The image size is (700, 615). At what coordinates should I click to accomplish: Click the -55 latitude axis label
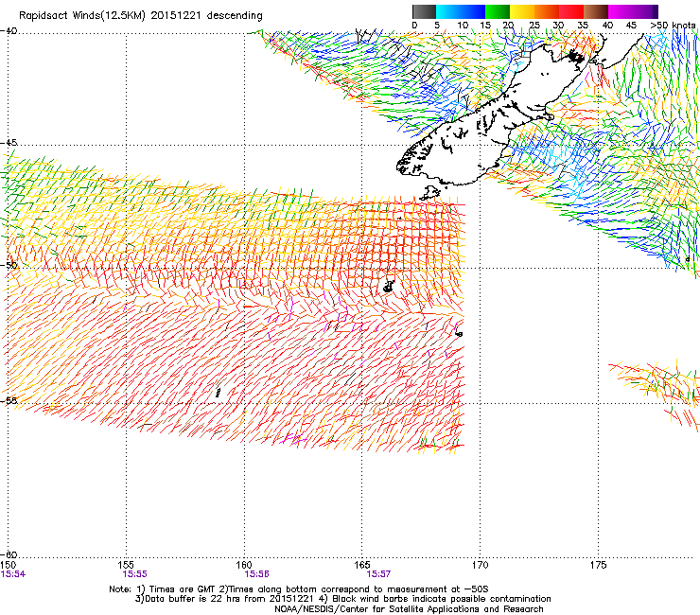(9, 400)
